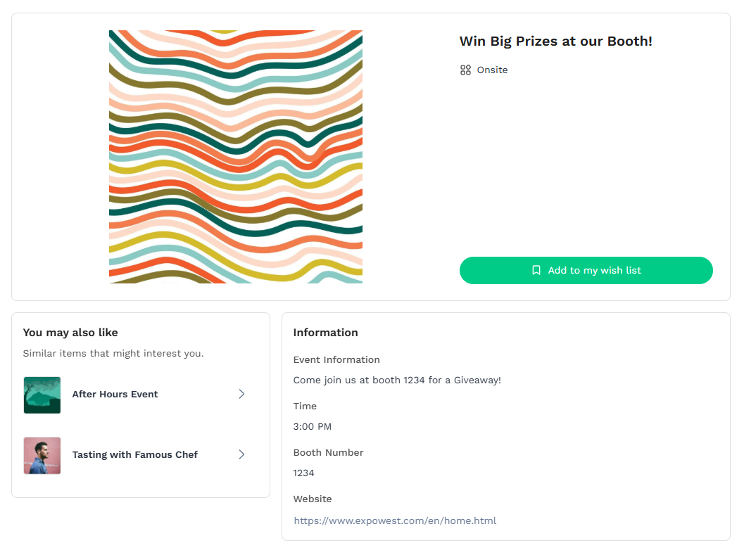Screen dimensions: 756x550
Task: Open the After Hours Event thumbnail image
Action: click(x=42, y=395)
